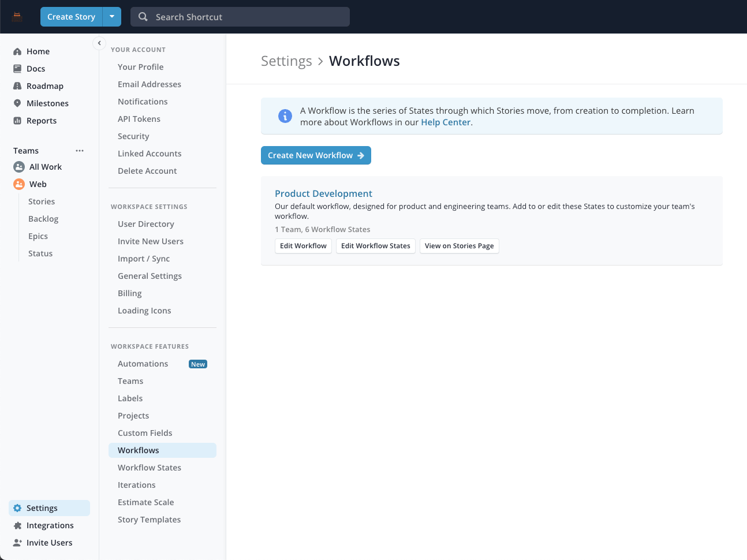Viewport: 747px width, 560px height.
Task: Open Estimate Scale settings
Action: point(146,502)
